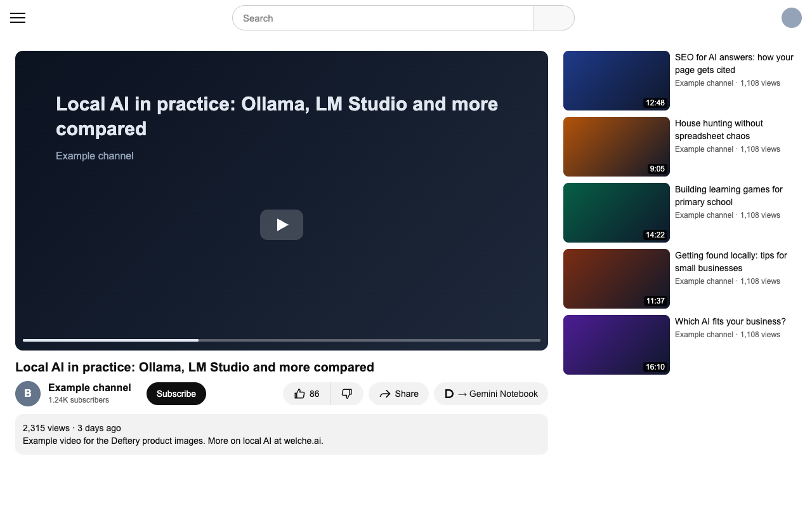The height and width of the screenshot is (508, 812).
Task: Click the video title overlay inside the player
Action: (277, 116)
